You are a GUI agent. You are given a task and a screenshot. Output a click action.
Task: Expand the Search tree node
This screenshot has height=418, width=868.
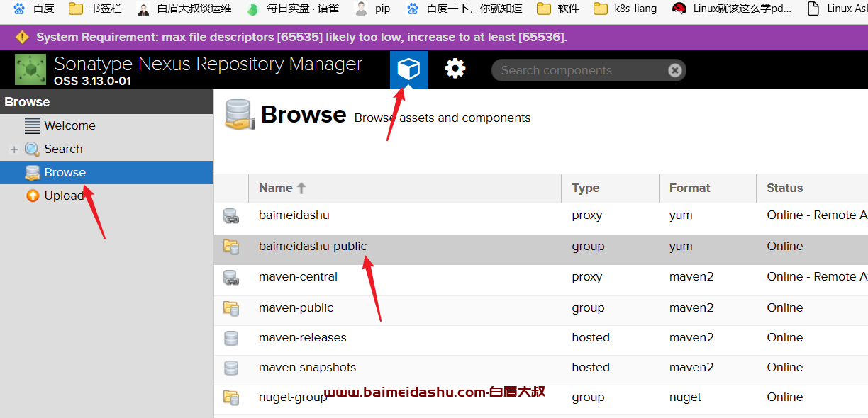(14, 149)
